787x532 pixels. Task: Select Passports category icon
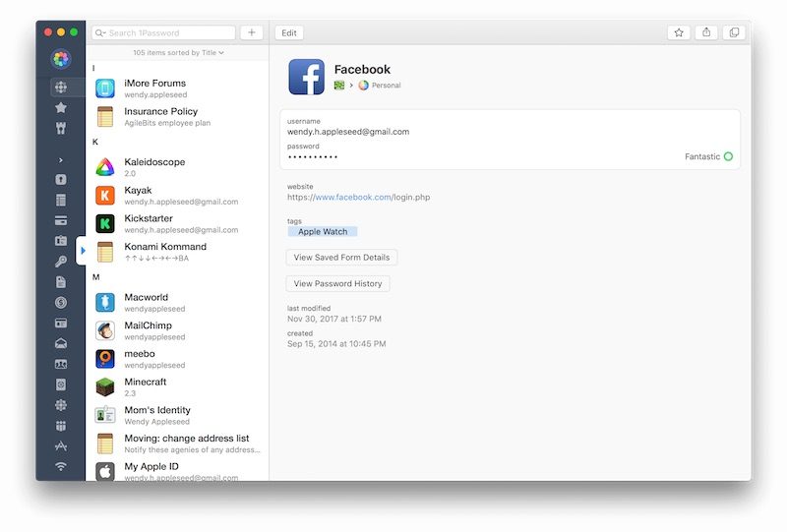[x=61, y=384]
